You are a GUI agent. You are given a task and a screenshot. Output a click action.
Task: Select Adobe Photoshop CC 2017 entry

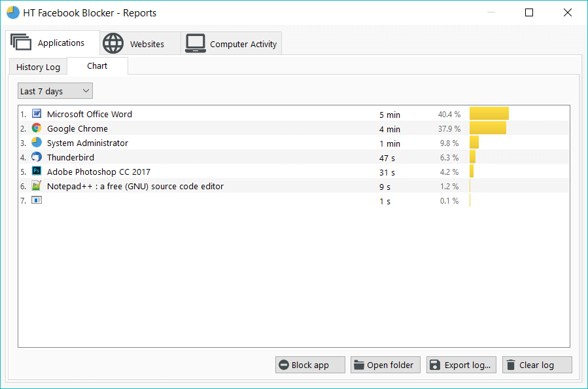294,172
